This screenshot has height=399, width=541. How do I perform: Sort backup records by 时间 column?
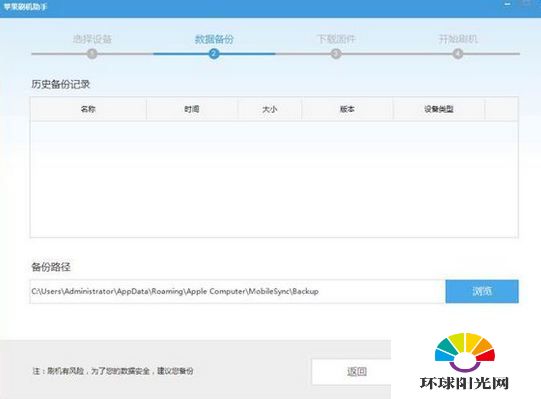(192, 109)
